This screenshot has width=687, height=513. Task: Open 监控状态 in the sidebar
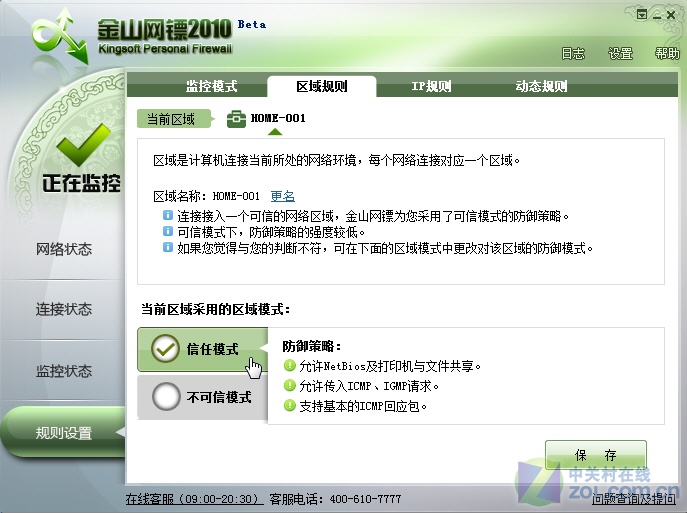click(64, 371)
